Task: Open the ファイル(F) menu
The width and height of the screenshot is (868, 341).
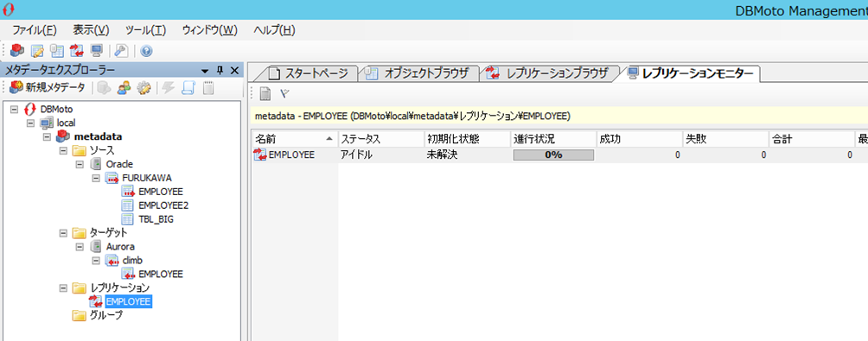Action: click(x=35, y=30)
